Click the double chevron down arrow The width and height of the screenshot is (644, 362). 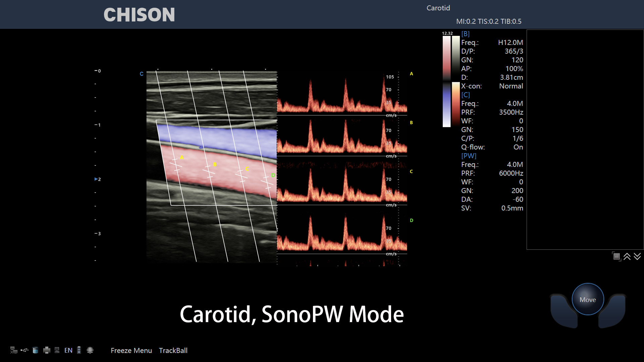[x=637, y=256]
